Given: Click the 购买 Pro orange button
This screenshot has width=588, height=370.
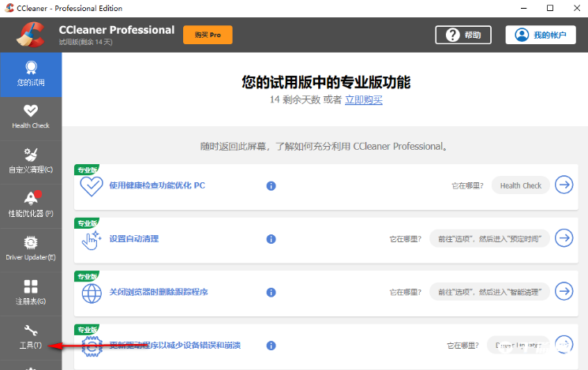Looking at the screenshot, I should click(208, 35).
